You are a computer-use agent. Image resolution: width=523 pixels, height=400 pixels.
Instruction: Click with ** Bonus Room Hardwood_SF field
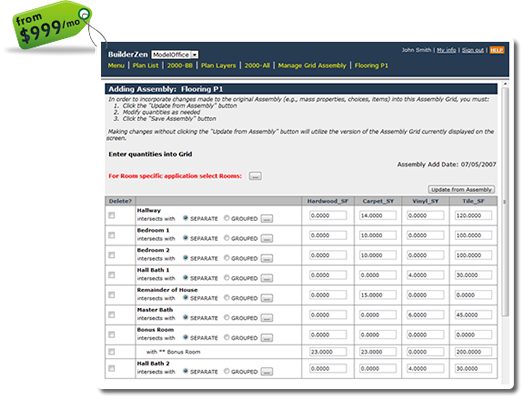[328, 352]
